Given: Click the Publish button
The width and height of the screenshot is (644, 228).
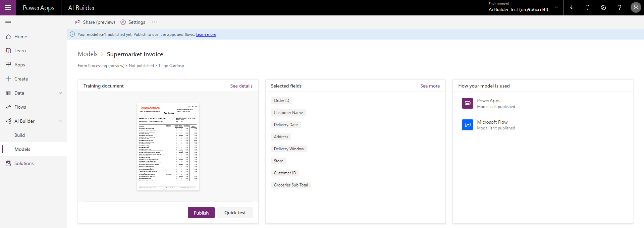Looking at the screenshot, I should tap(201, 213).
